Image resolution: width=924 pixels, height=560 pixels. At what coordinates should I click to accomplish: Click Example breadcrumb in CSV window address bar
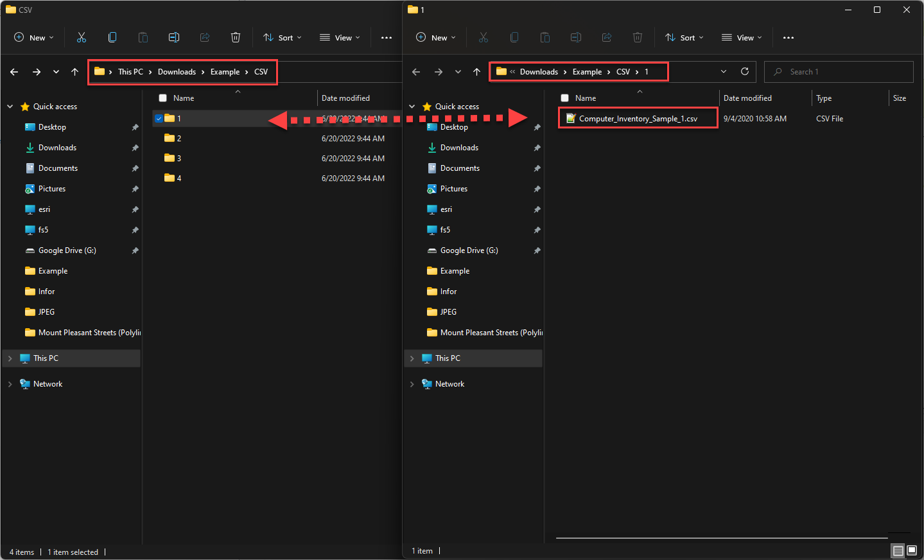(225, 72)
